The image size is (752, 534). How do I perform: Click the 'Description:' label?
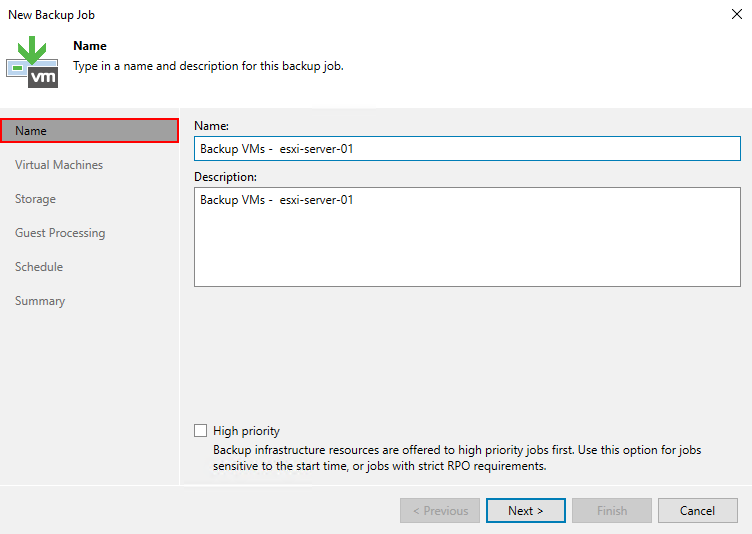click(225, 177)
